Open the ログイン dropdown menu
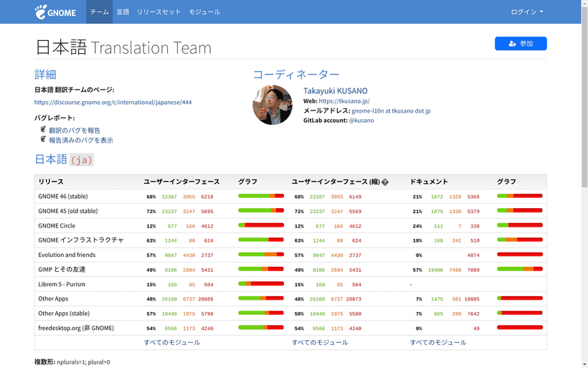Viewport: 588px width, 368px height. click(526, 12)
